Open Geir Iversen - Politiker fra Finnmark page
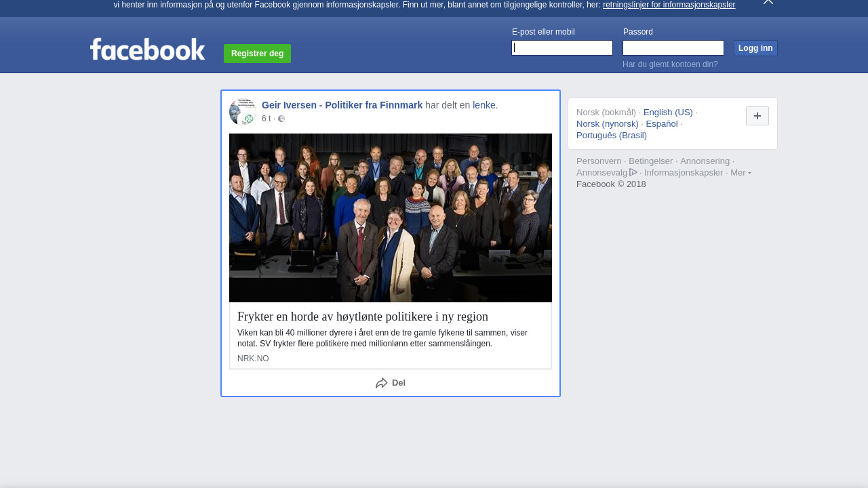 point(342,105)
